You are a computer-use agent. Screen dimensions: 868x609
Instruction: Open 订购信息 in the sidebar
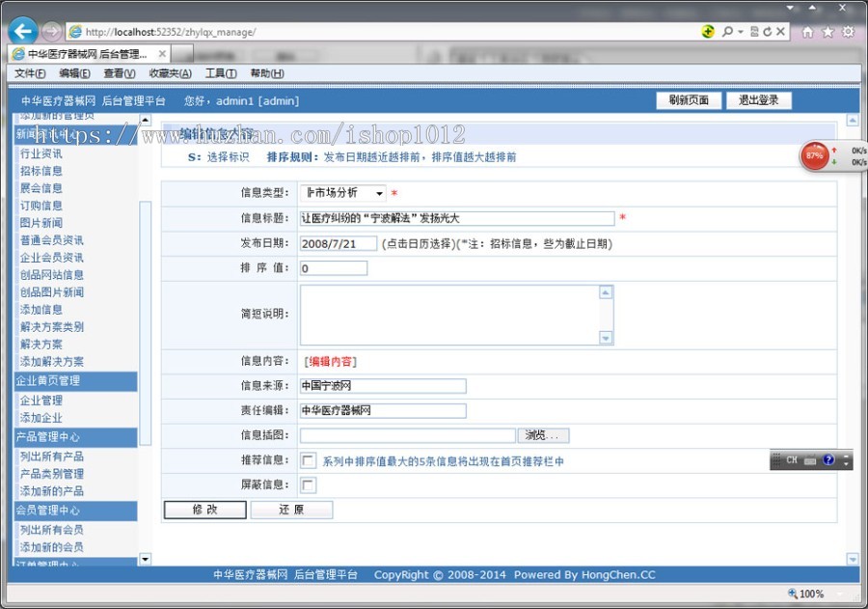(41, 206)
